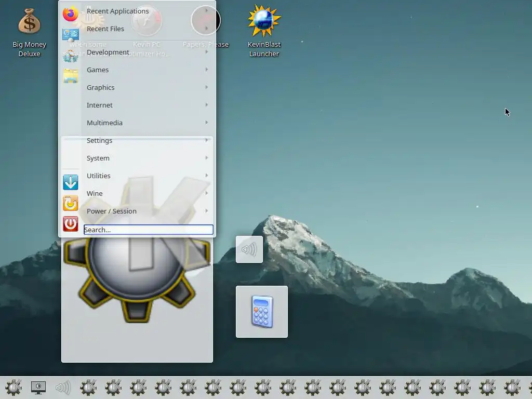Click the K gear icon beside the taskbar monitor icon
The height and width of the screenshot is (399, 532).
coord(14,388)
